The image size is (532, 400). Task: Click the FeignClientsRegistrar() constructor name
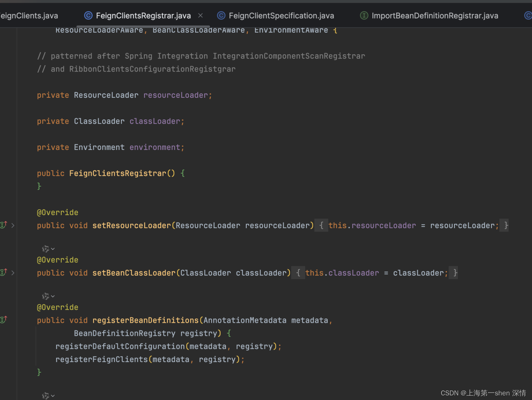pos(118,173)
